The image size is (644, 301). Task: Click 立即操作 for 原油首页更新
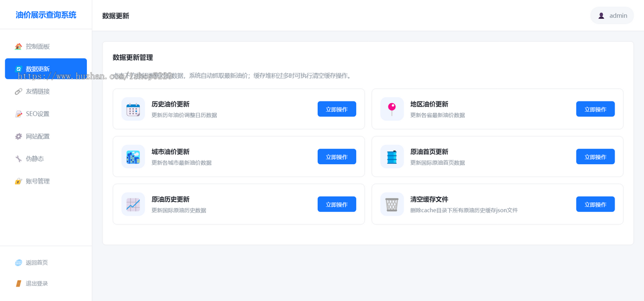[x=595, y=157]
